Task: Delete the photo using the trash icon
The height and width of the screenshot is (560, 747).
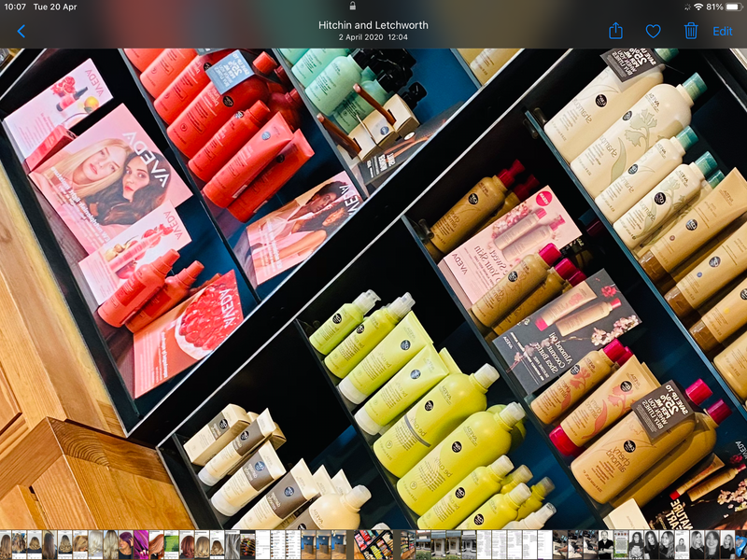Action: pos(690,31)
